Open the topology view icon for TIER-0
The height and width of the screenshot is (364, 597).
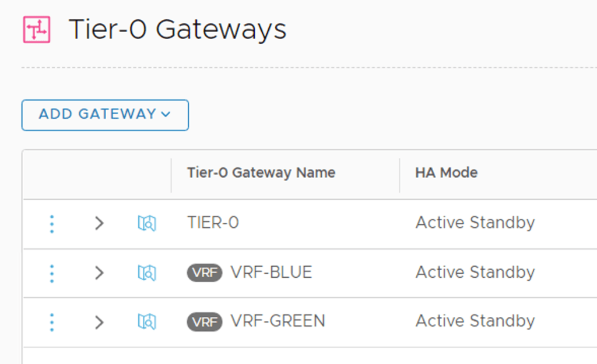(146, 223)
